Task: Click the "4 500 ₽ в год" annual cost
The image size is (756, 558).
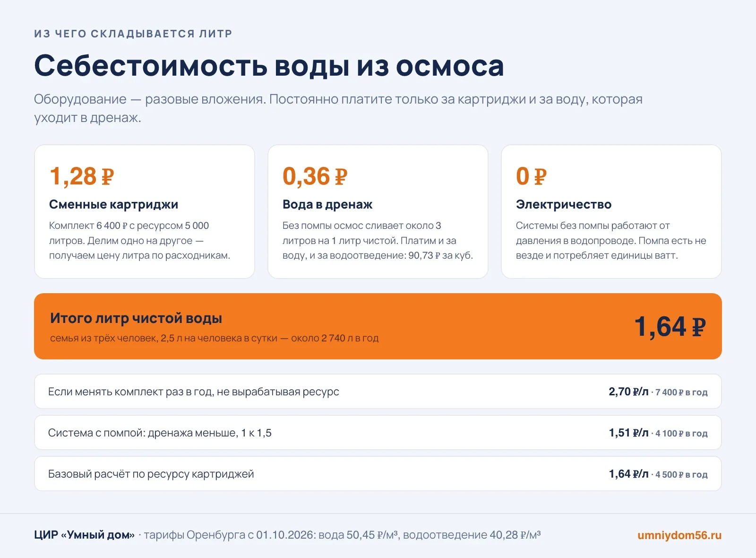Action: [x=681, y=475]
